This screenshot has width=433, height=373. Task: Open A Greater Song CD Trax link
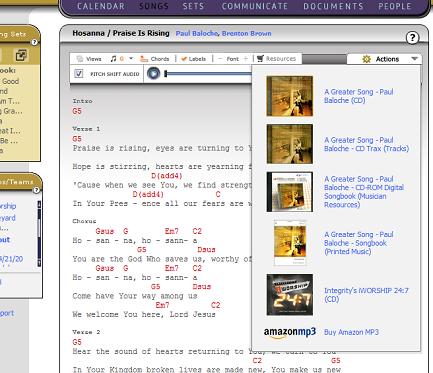pyautogui.click(x=366, y=144)
